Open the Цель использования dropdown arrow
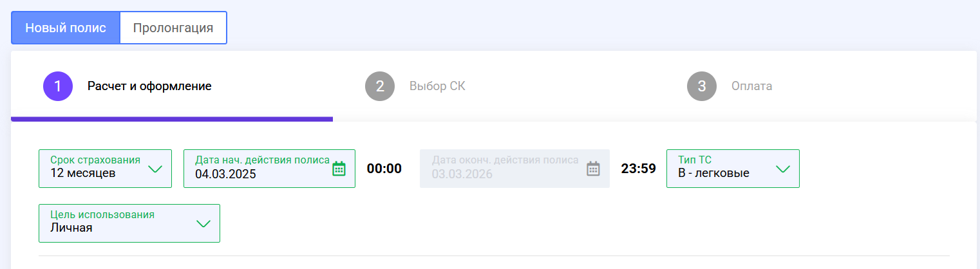 tap(203, 224)
